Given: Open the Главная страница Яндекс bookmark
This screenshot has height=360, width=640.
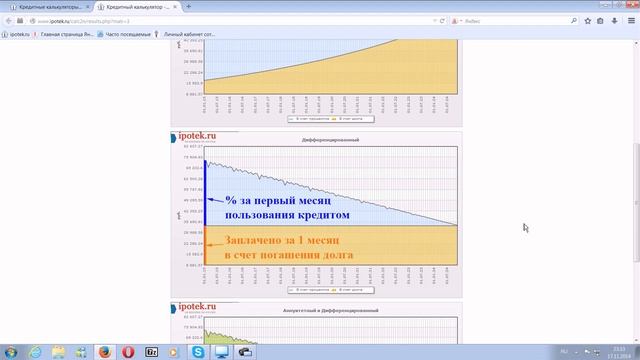Looking at the screenshot, I should point(64,34).
